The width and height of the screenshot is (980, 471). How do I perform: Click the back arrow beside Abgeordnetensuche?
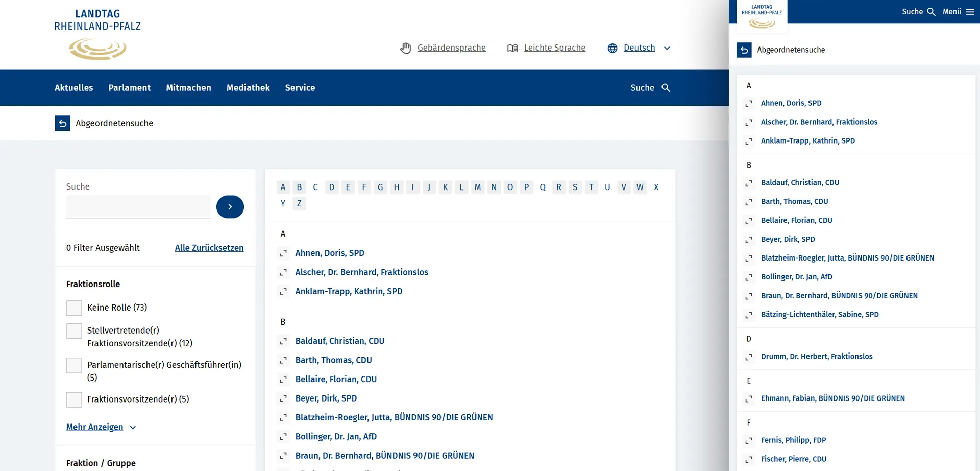(63, 123)
